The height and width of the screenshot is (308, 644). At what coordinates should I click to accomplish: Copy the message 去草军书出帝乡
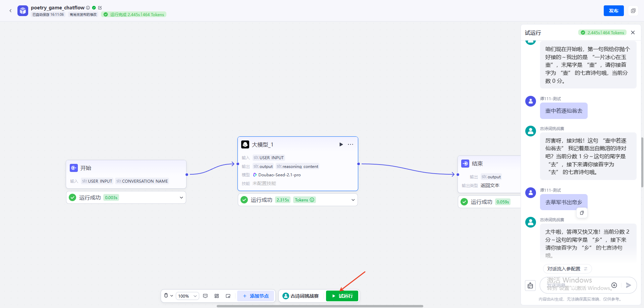click(x=582, y=213)
